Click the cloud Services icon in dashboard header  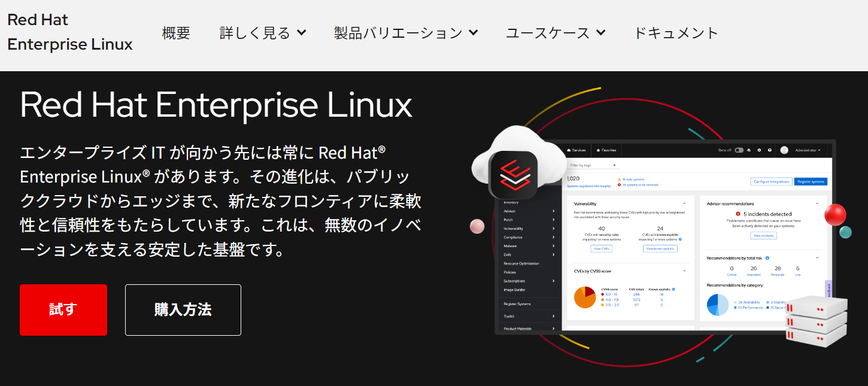(569, 150)
